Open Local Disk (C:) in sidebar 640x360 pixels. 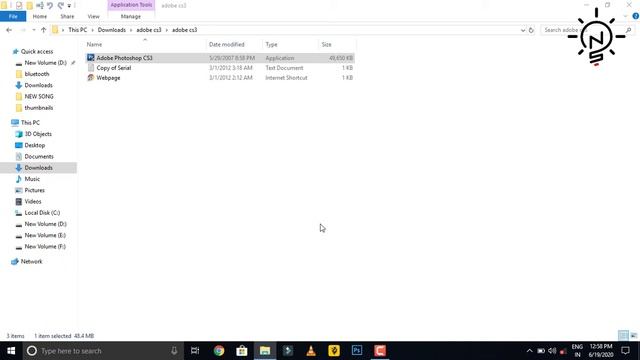(x=42, y=213)
